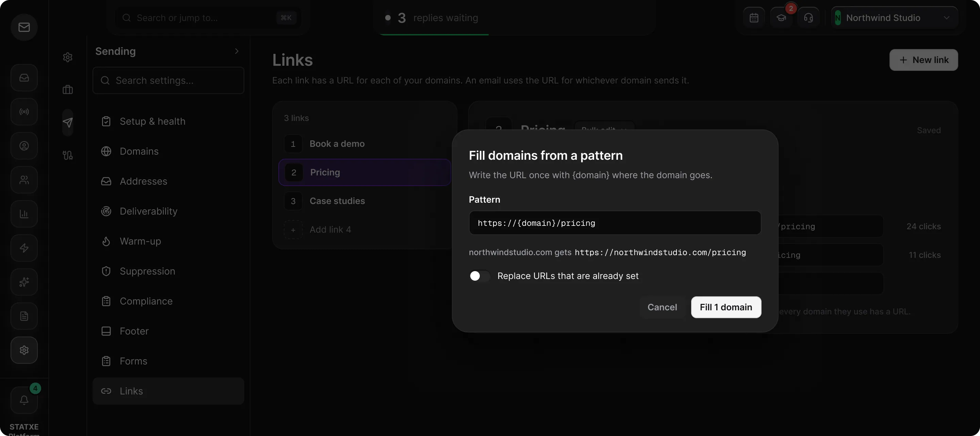Click Fill 1 domain button
Screen dimensions: 980x436
[726, 307]
